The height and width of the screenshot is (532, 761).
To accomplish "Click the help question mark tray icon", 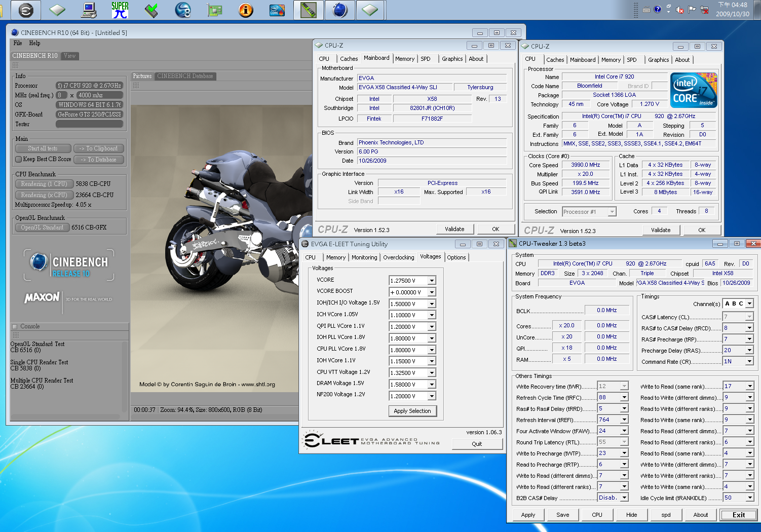I will [657, 9].
